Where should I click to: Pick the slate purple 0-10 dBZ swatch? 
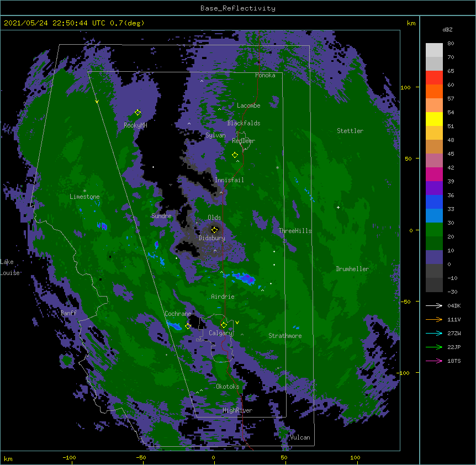[x=434, y=257]
